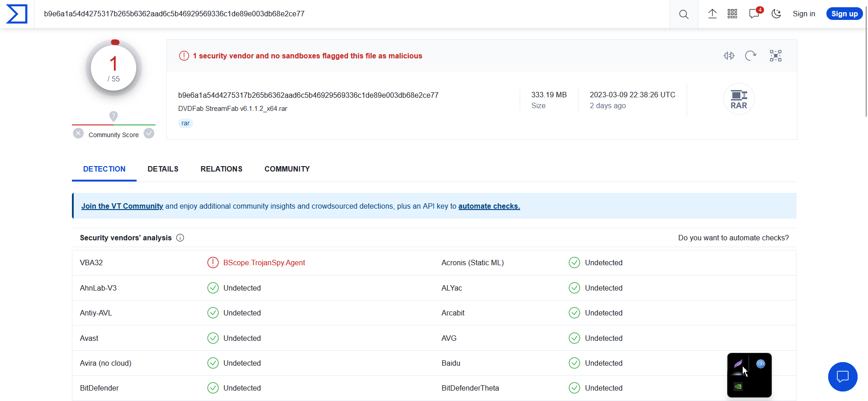Click the Sign in link
This screenshot has width=868, height=401.
(804, 14)
